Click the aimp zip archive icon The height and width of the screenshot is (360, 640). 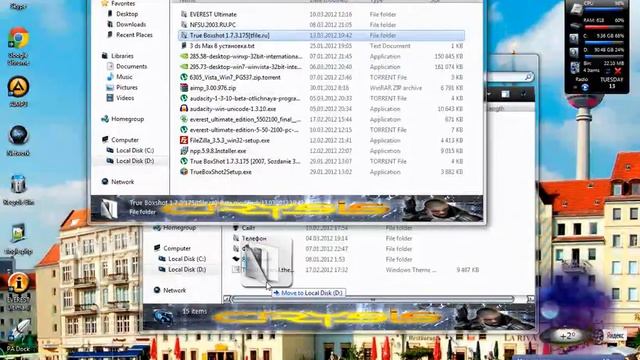coord(184,88)
